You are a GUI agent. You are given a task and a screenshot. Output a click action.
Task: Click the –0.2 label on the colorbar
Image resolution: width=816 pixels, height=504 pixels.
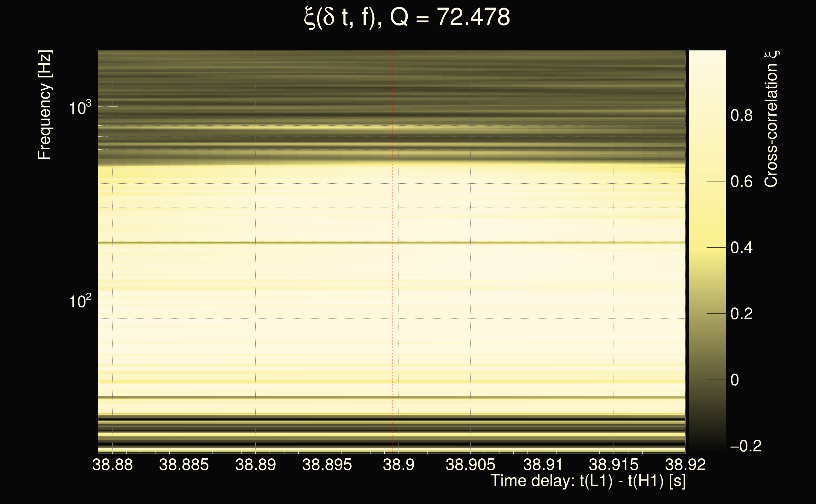click(x=746, y=446)
